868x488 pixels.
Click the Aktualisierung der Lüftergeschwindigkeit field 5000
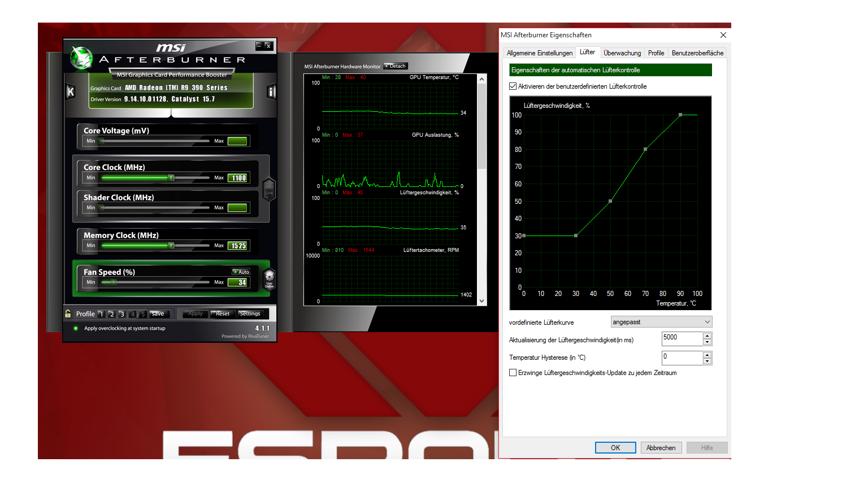point(682,338)
